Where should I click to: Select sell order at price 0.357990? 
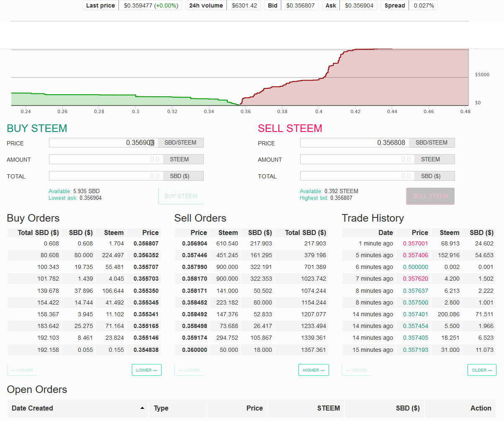click(x=251, y=267)
